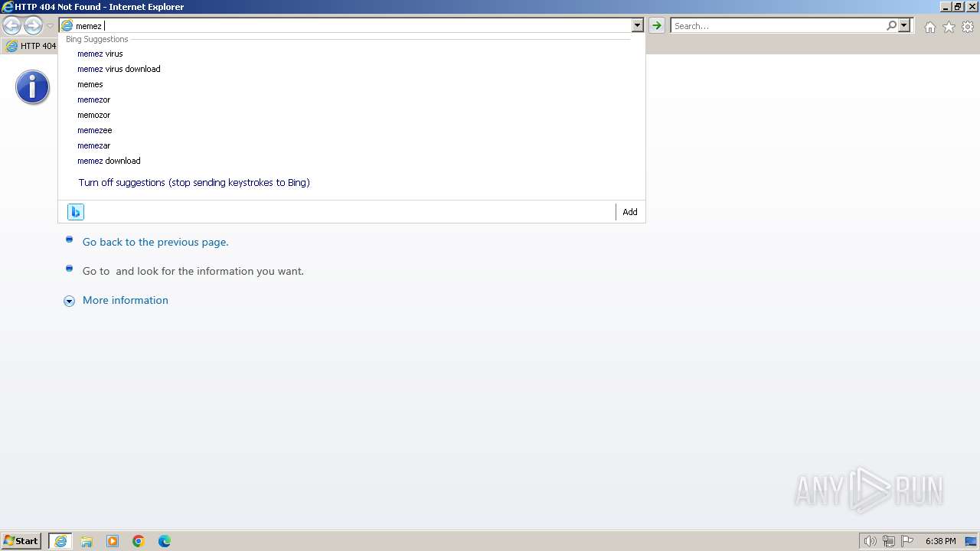This screenshot has width=980, height=551.
Task: Launch Google Chrome from the taskbar
Action: (x=139, y=541)
